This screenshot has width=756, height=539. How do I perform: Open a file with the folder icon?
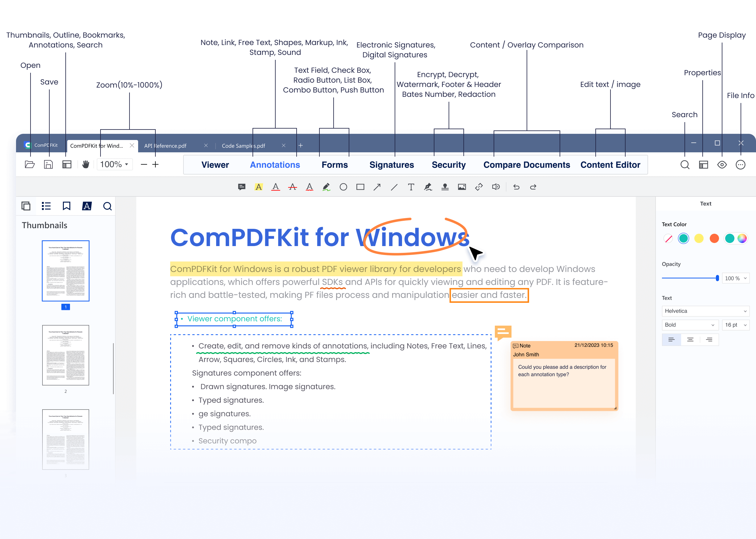pyautogui.click(x=30, y=164)
